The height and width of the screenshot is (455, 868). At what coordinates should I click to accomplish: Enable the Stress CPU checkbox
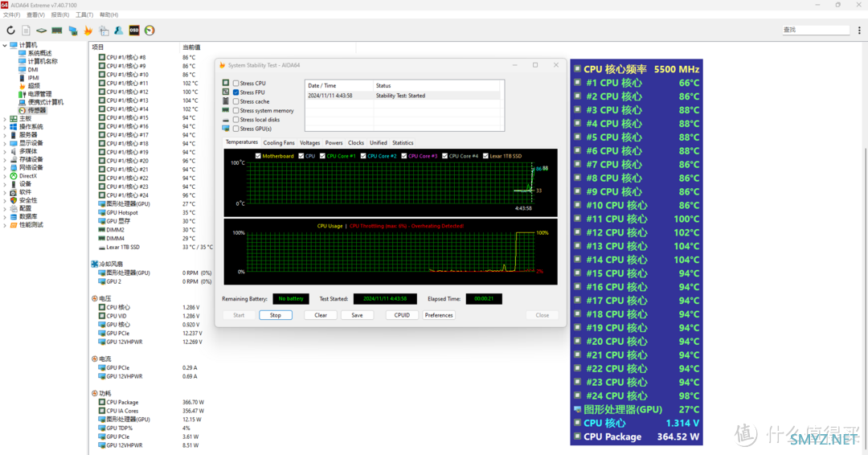(x=235, y=84)
